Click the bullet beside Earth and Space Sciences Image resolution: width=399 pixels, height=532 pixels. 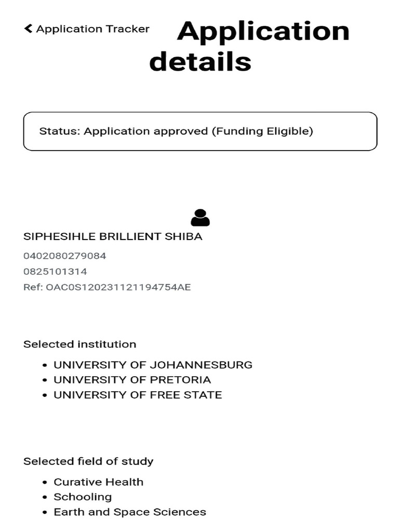point(45,513)
